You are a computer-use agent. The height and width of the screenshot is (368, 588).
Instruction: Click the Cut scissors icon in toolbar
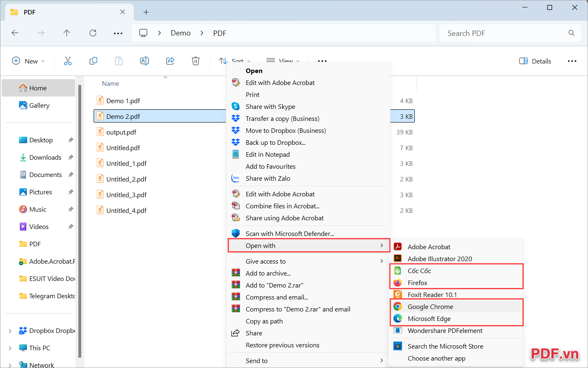tap(68, 61)
